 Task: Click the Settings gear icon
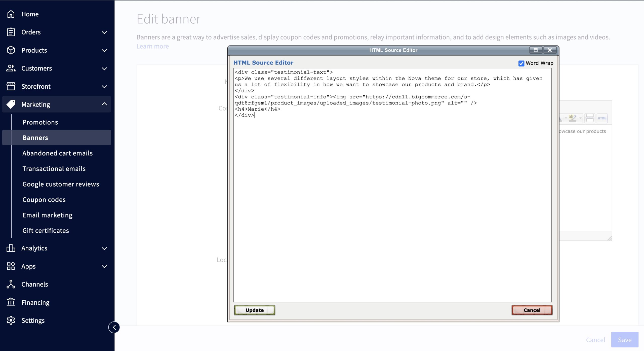click(11, 320)
